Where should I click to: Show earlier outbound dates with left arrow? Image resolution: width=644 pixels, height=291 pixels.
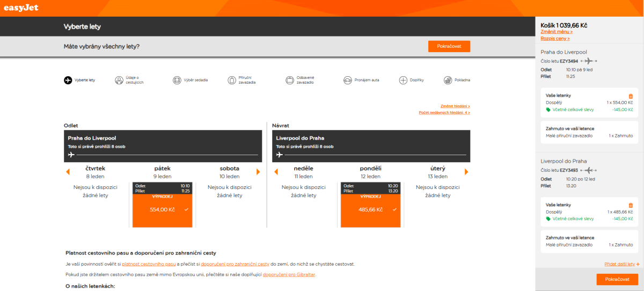(68, 172)
